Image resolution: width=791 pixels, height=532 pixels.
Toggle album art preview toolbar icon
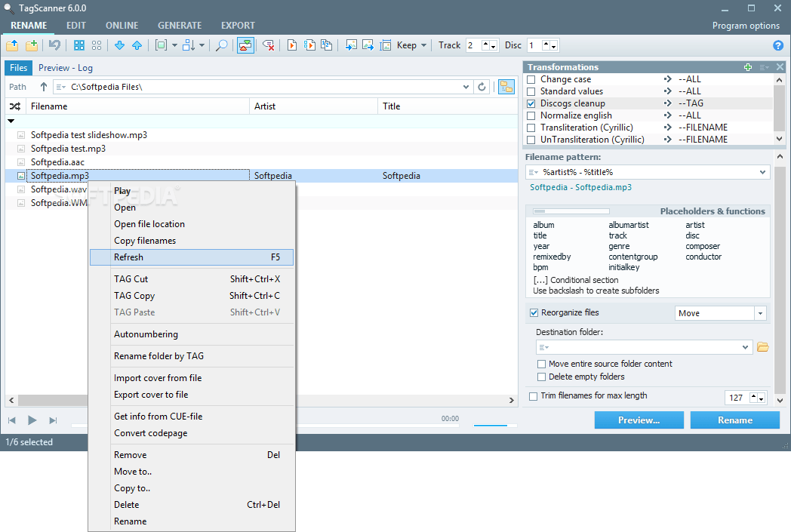point(245,45)
